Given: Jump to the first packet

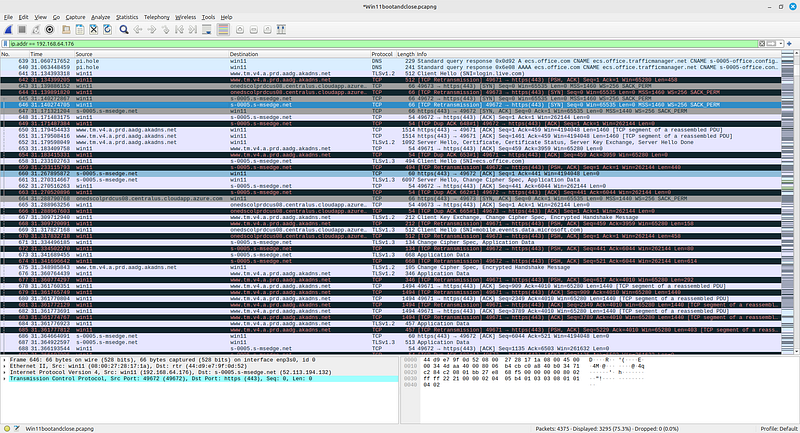Looking at the screenshot, I should point(179,30).
